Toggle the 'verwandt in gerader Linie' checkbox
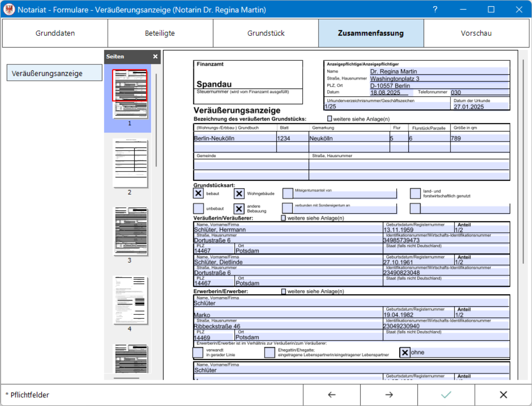This screenshot has height=406, width=532. [198, 352]
